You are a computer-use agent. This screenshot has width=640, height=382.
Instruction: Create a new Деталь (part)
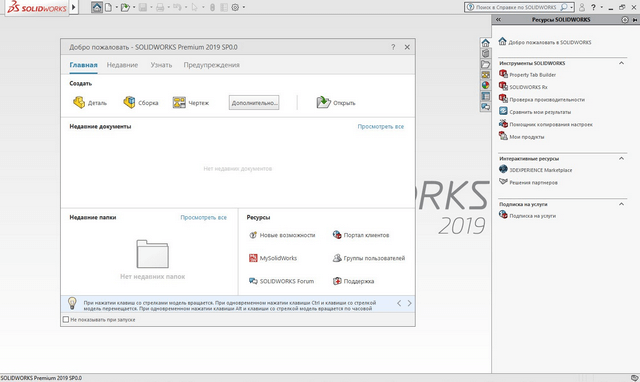pos(90,102)
